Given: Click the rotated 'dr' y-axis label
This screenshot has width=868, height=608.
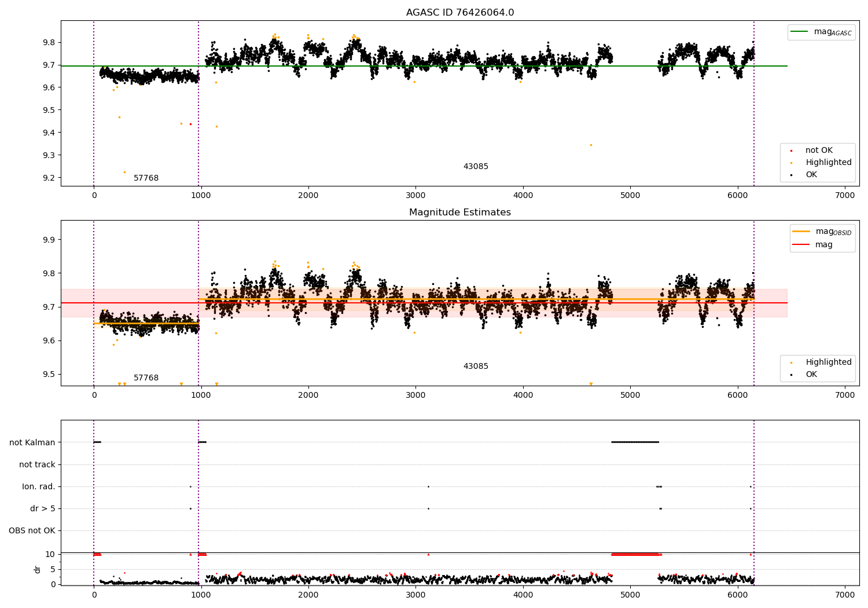Looking at the screenshot, I should click(38, 569).
